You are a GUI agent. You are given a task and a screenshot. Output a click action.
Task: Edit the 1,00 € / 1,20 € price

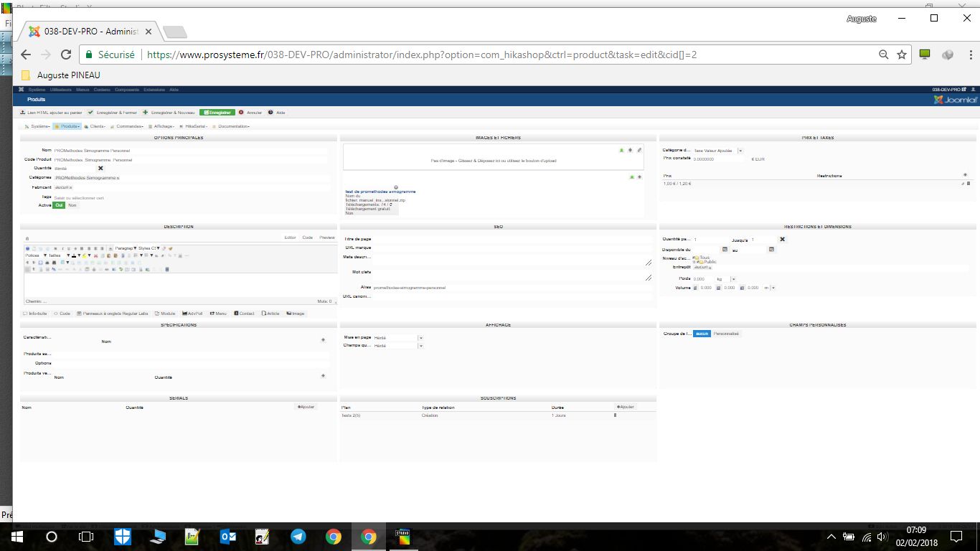coord(963,184)
